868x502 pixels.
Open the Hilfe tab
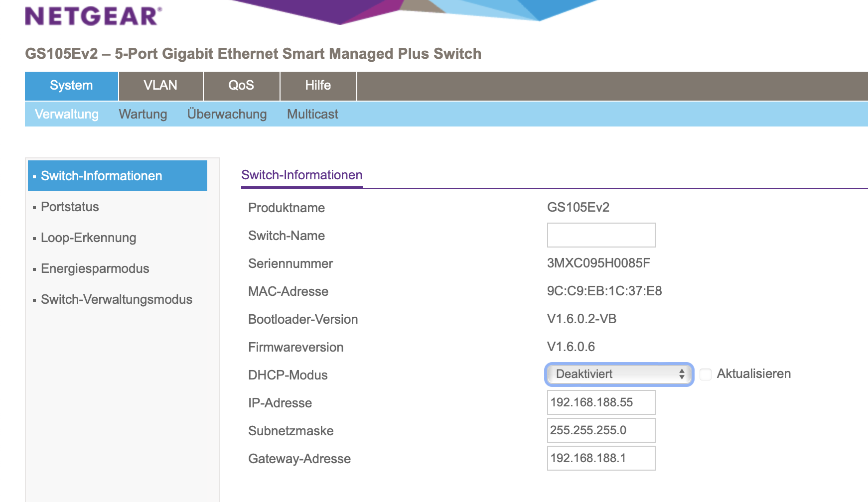click(x=318, y=86)
